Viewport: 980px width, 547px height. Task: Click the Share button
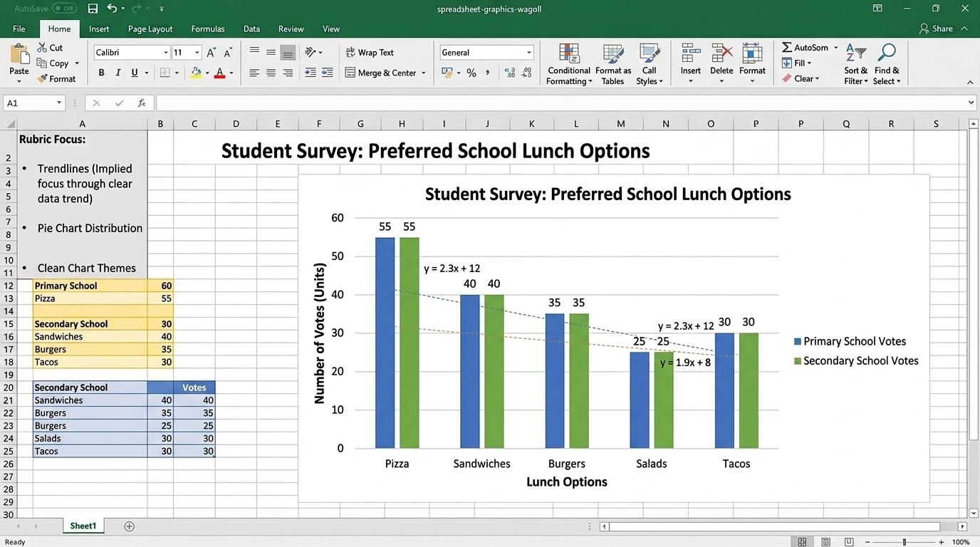[x=936, y=28]
